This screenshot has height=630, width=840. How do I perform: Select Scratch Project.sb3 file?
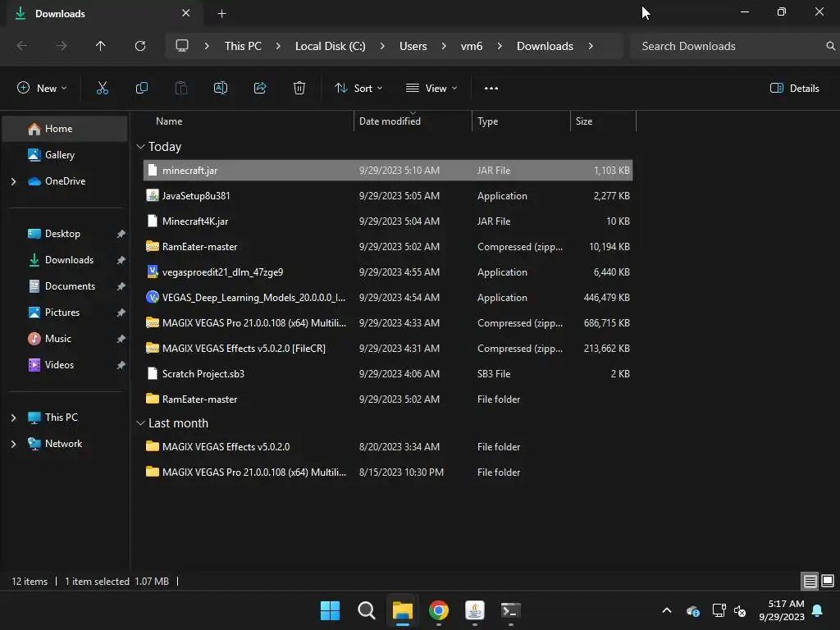pos(388,374)
